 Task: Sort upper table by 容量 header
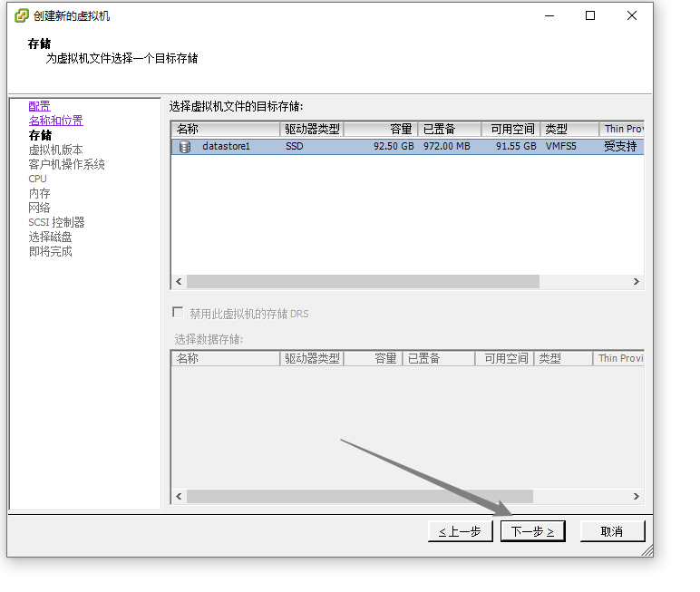(x=380, y=129)
